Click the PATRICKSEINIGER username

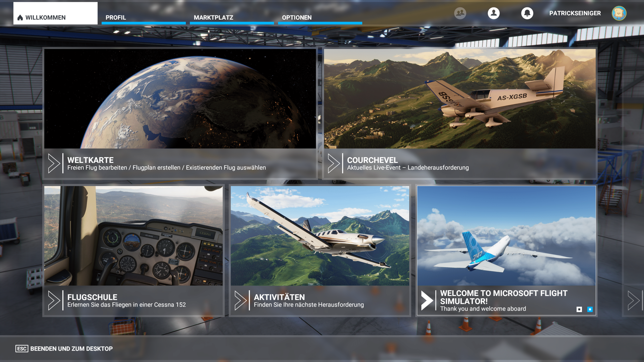coord(575,13)
